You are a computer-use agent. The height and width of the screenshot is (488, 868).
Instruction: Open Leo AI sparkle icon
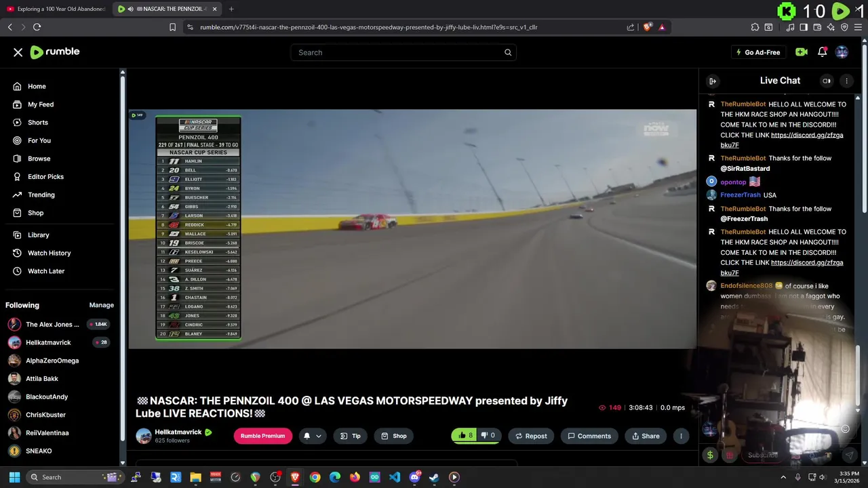(831, 27)
